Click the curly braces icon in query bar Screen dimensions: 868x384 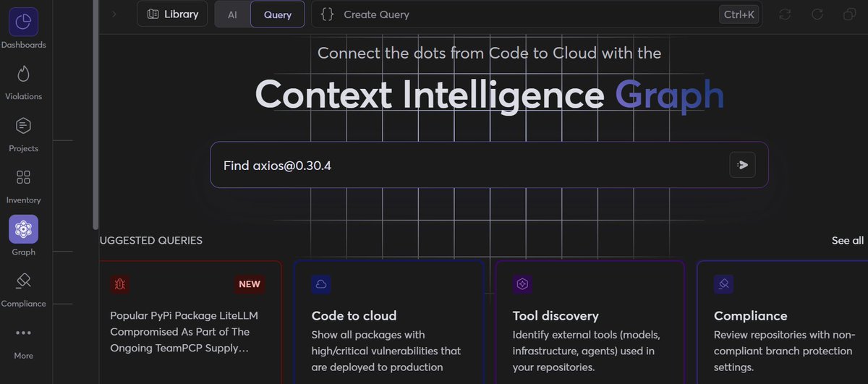pyautogui.click(x=328, y=14)
